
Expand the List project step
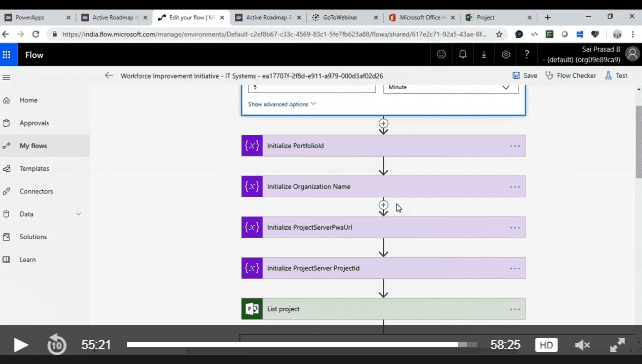[x=383, y=309]
